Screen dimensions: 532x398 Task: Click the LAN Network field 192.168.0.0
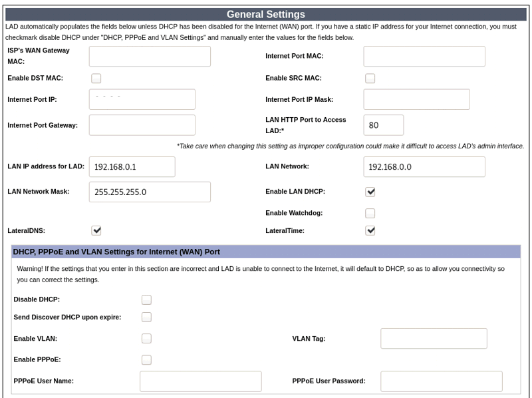click(x=424, y=167)
